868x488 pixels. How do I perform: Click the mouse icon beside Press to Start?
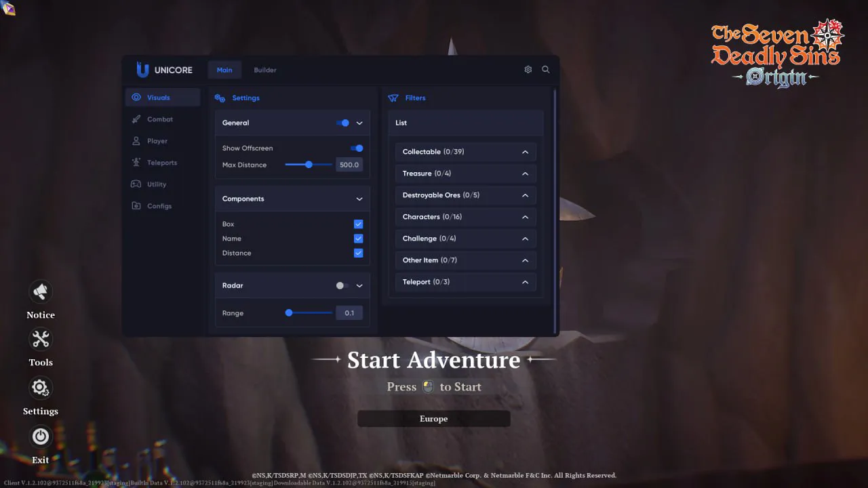428,387
